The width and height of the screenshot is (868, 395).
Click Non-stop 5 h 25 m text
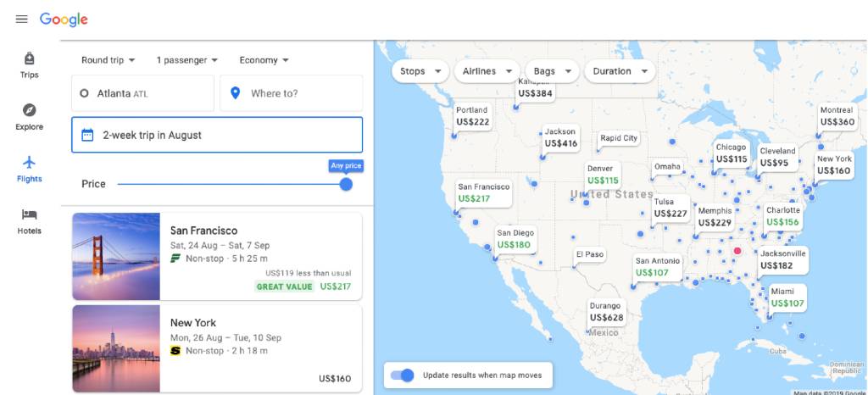pos(226,259)
